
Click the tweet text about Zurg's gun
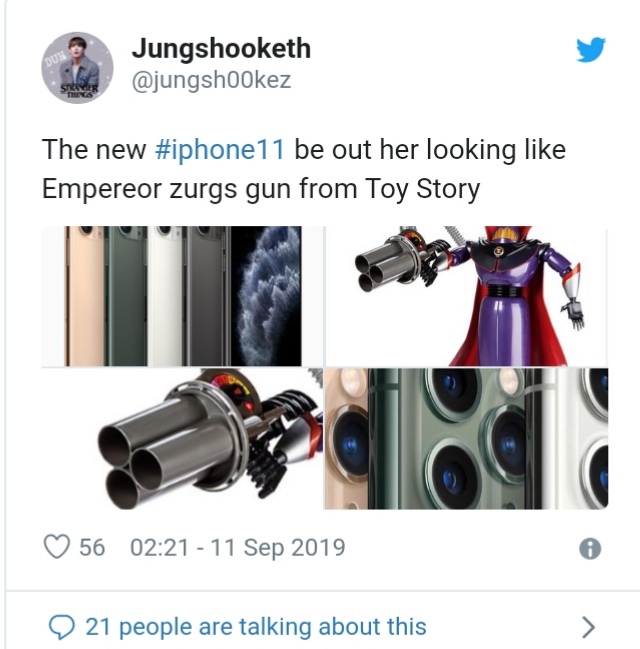pos(304,169)
